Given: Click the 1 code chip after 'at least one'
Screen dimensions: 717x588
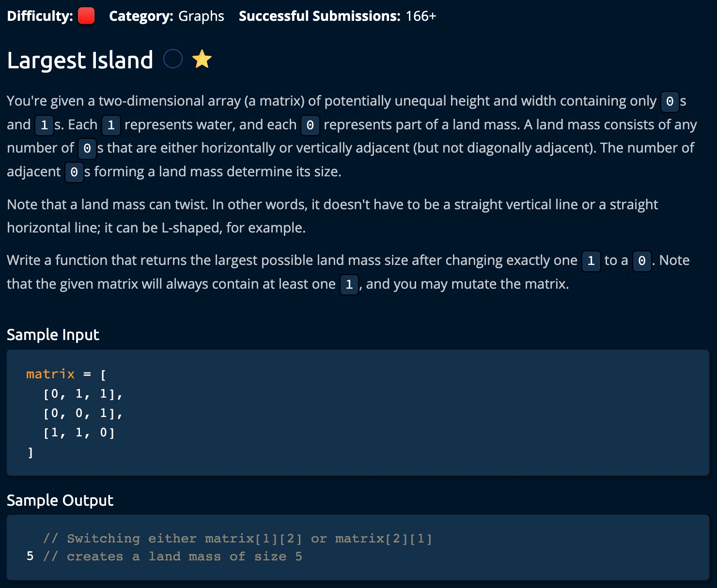Looking at the screenshot, I should [349, 284].
